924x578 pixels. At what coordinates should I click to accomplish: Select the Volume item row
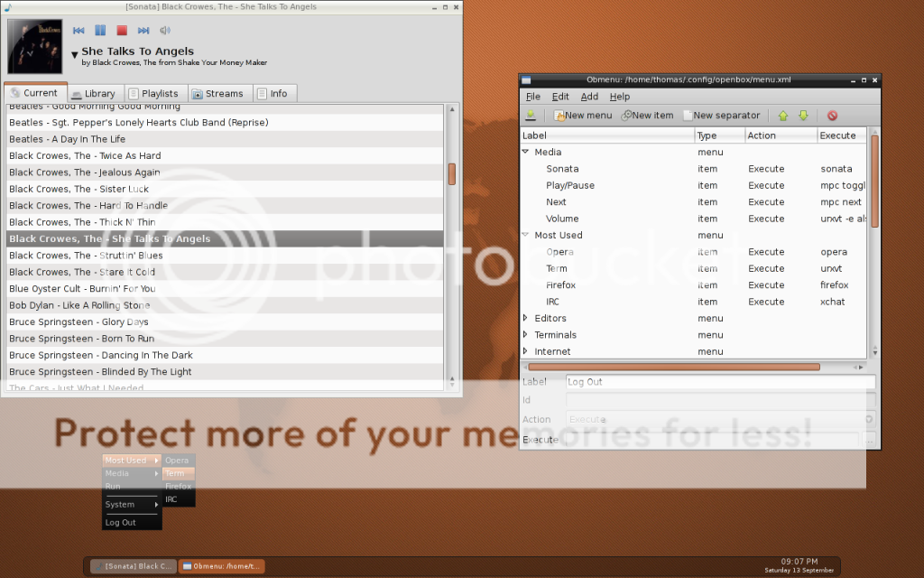click(694, 219)
